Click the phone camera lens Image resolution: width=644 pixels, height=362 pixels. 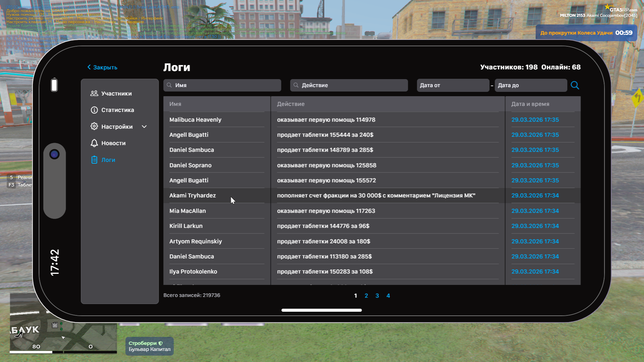click(x=54, y=154)
